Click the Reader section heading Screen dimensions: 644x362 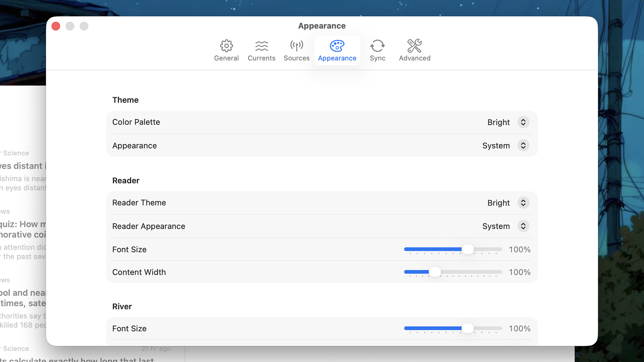click(x=126, y=180)
